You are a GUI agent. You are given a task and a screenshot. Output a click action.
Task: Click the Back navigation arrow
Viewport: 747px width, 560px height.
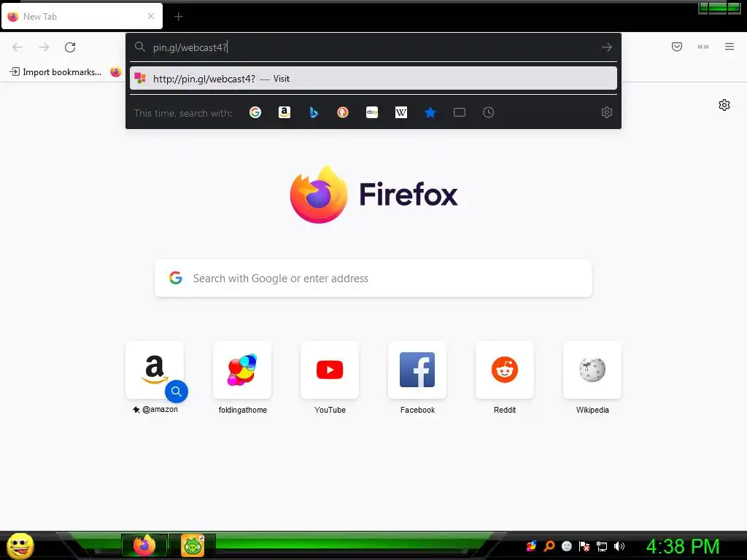(18, 47)
